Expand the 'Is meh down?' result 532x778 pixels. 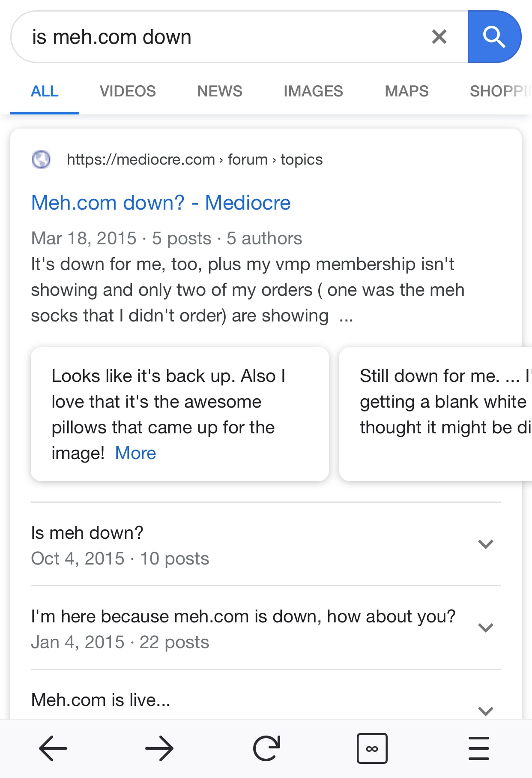pyautogui.click(x=485, y=544)
